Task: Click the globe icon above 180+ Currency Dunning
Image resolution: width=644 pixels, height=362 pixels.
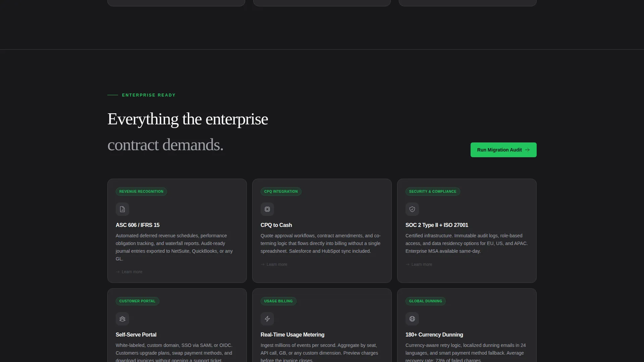Action: point(412,319)
